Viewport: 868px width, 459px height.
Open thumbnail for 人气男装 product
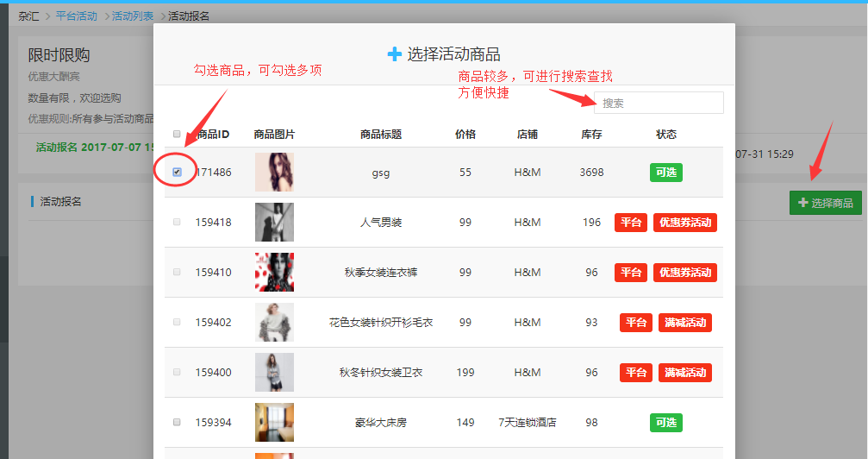274,222
